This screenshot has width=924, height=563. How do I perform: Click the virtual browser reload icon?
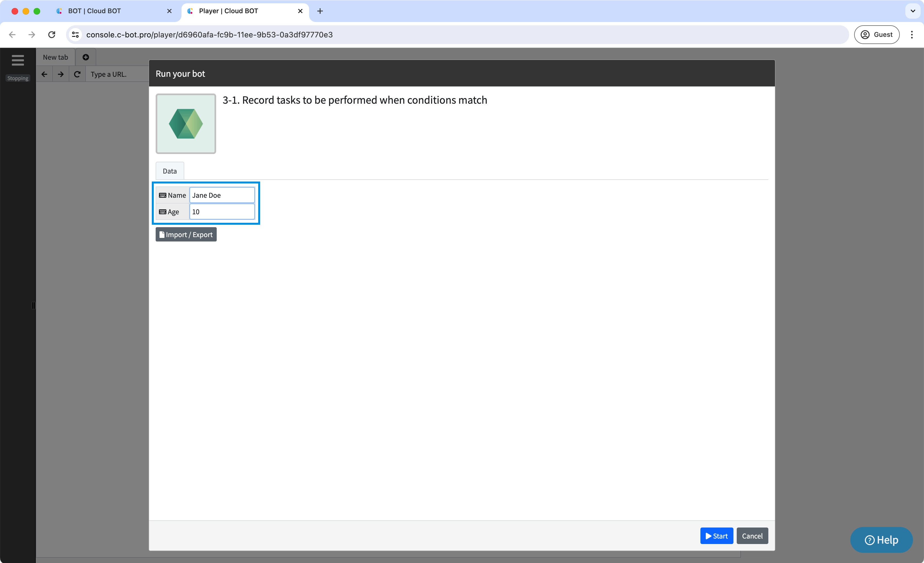[x=77, y=74]
